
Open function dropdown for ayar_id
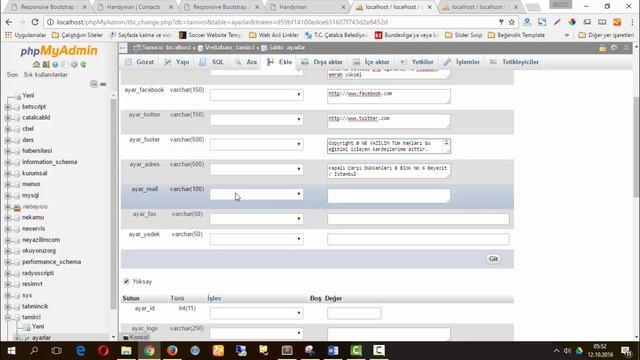pos(256,313)
